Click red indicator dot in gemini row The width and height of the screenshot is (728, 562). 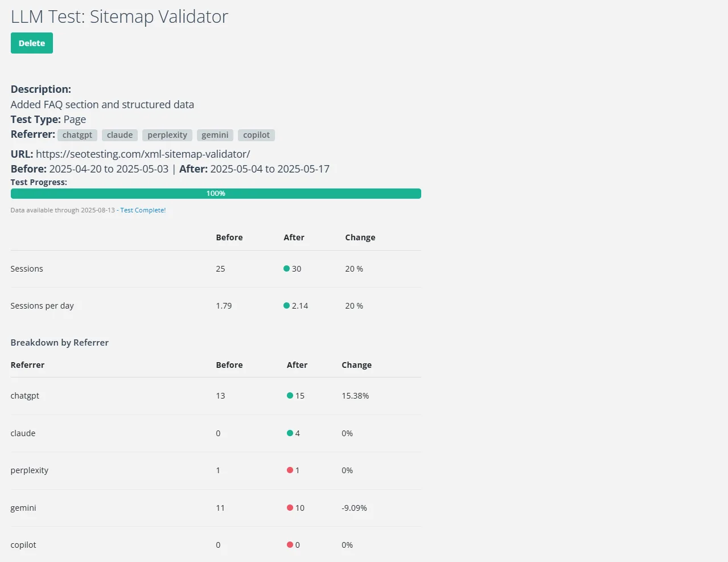tap(290, 508)
